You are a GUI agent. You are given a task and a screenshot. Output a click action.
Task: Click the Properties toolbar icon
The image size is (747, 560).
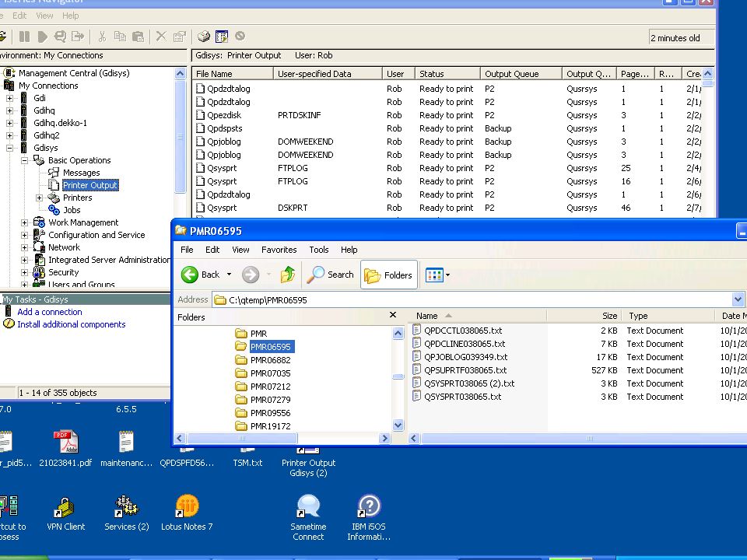pyautogui.click(x=180, y=37)
